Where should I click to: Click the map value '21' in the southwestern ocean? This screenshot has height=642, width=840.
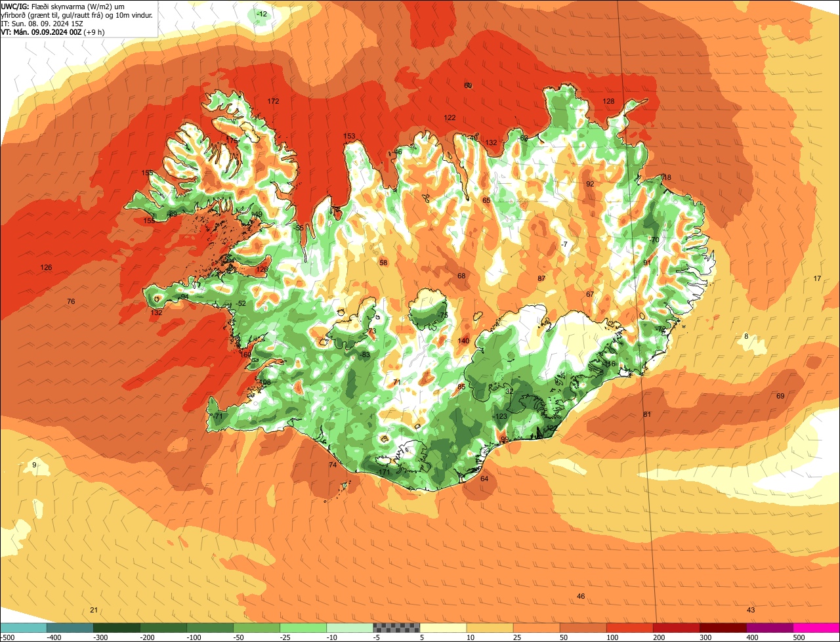(94, 610)
